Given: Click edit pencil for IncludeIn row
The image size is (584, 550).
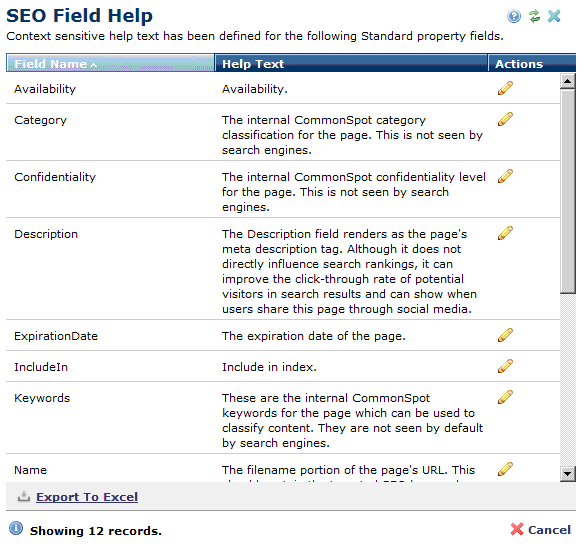Looking at the screenshot, I should pos(505,366).
